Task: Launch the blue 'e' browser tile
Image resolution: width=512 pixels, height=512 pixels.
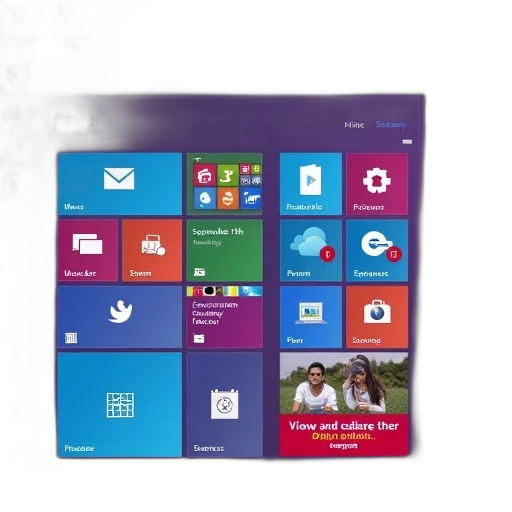Action: click(x=377, y=250)
